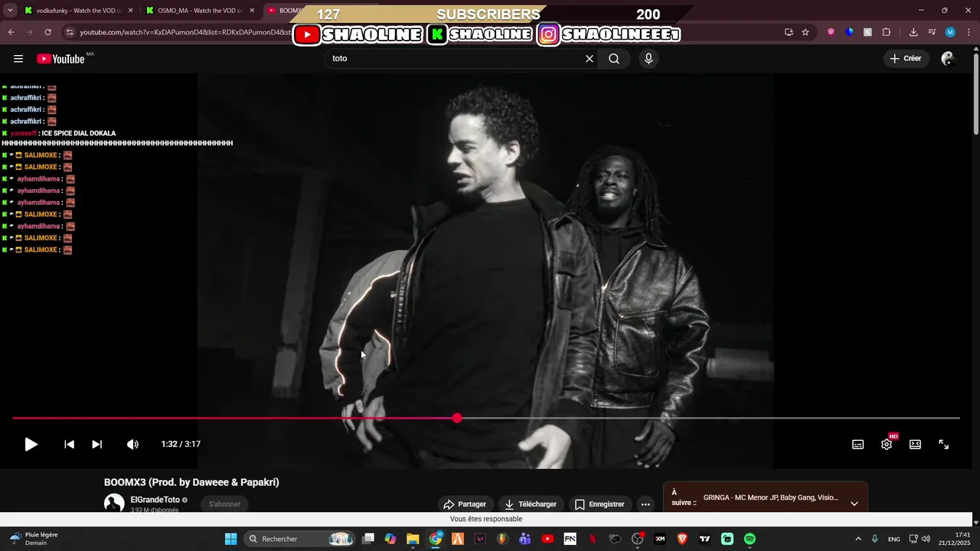Viewport: 980px width, 551px height.
Task: Reload the page
Action: click(47, 32)
